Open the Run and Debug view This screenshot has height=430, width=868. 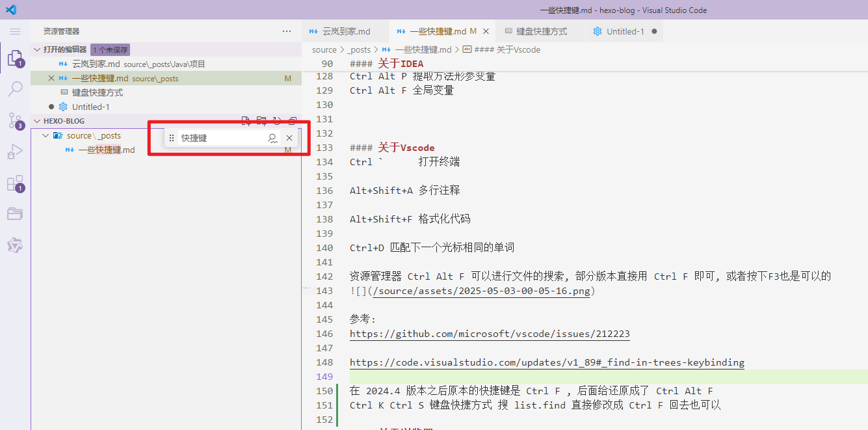(x=15, y=152)
